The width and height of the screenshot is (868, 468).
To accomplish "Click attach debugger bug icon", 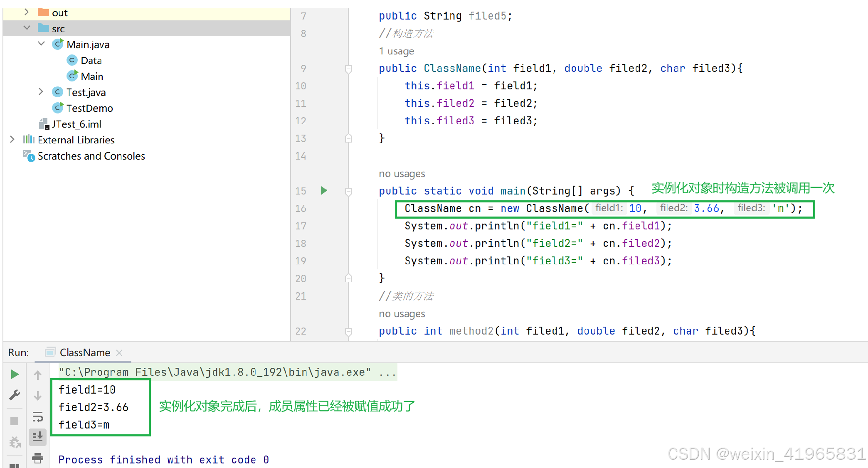I will click(15, 442).
